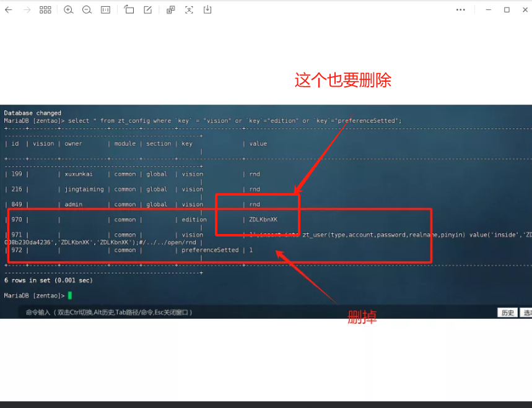This screenshot has height=408, width=532.
Task: Click the id '216' cell
Action: (x=17, y=189)
